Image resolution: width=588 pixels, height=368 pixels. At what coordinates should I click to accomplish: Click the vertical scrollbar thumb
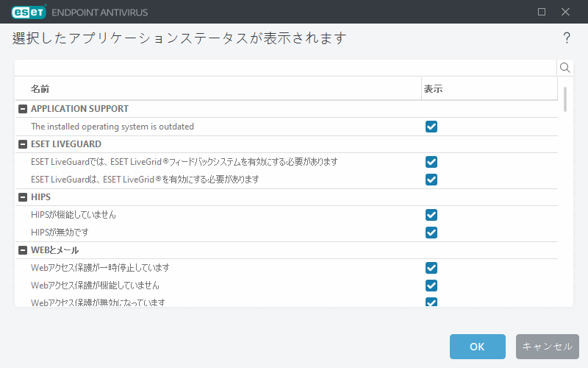[x=565, y=99]
